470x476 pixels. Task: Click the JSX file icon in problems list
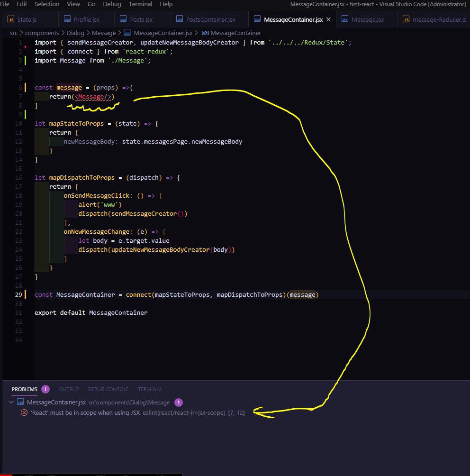pyautogui.click(x=20, y=402)
